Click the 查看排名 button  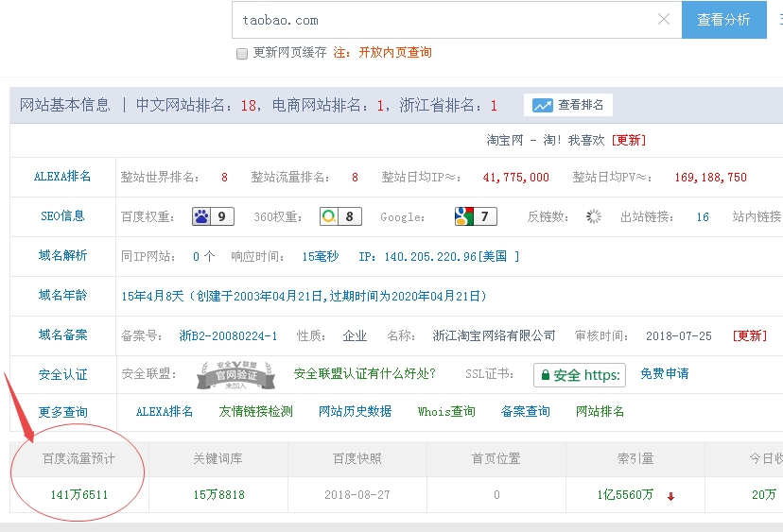coord(567,105)
